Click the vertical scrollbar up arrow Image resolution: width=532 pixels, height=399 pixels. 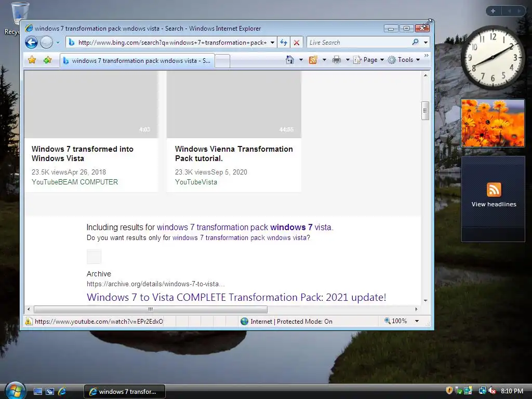tap(425, 75)
